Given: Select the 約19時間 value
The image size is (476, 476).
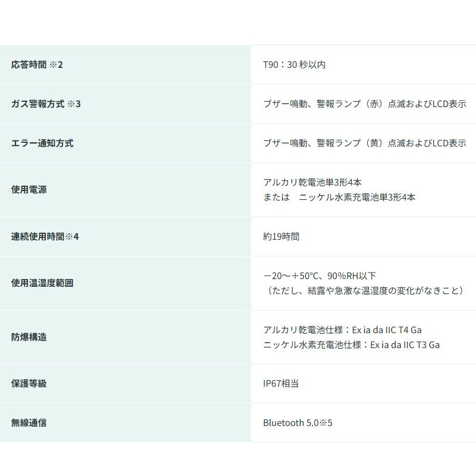Looking at the screenshot, I should 281,236.
